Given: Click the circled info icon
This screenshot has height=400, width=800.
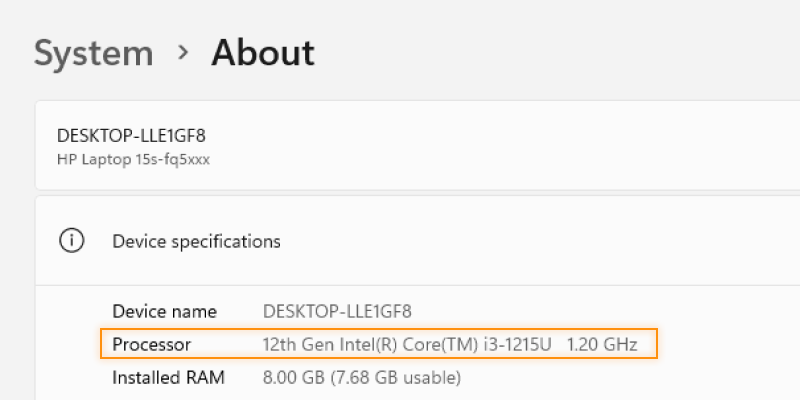Looking at the screenshot, I should click(x=71, y=241).
